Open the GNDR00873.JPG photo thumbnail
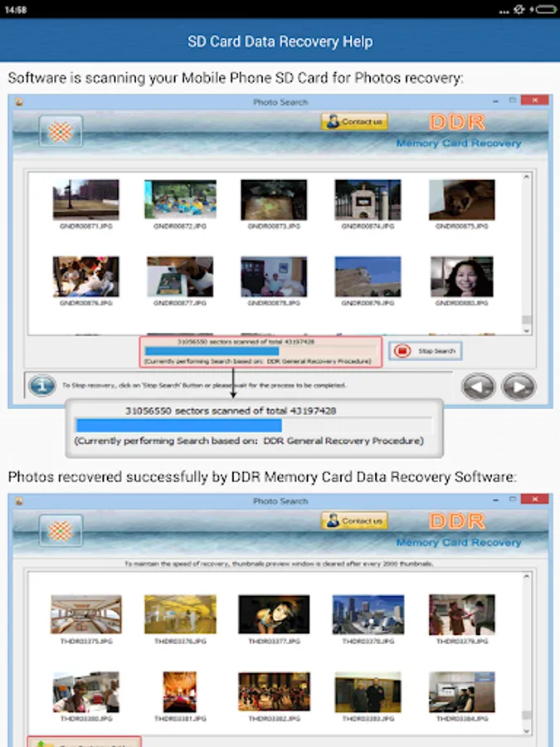The height and width of the screenshot is (747, 560). coord(274,199)
